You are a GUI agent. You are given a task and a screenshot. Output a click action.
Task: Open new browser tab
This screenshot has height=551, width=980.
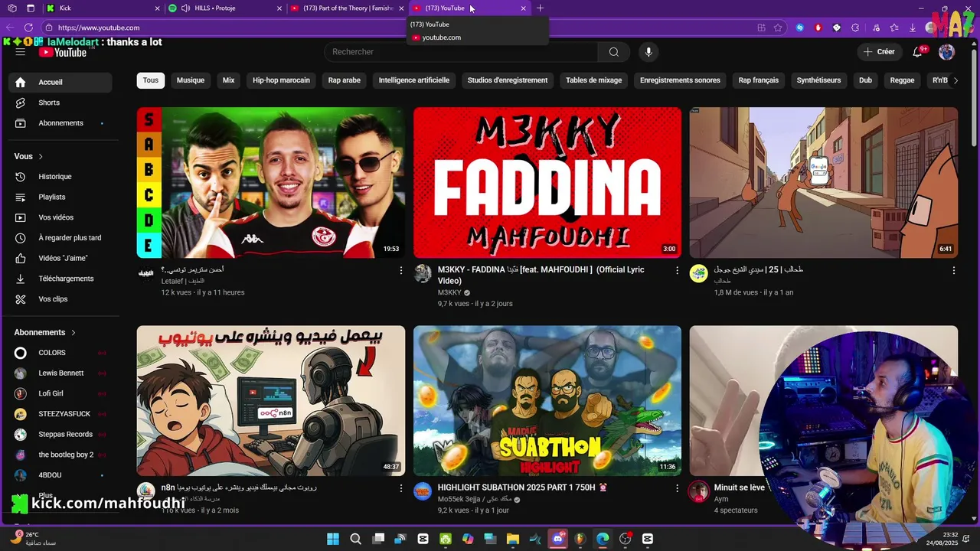tap(540, 8)
